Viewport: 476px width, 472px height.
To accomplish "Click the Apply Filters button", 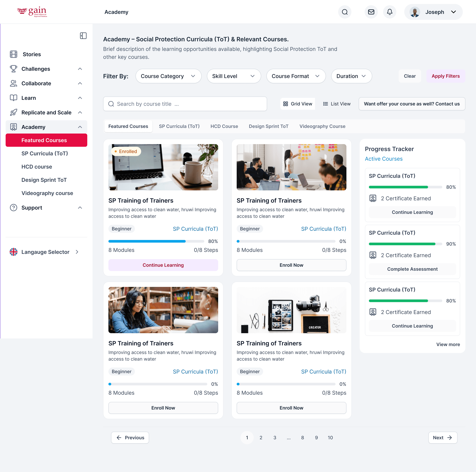I will pos(445,76).
